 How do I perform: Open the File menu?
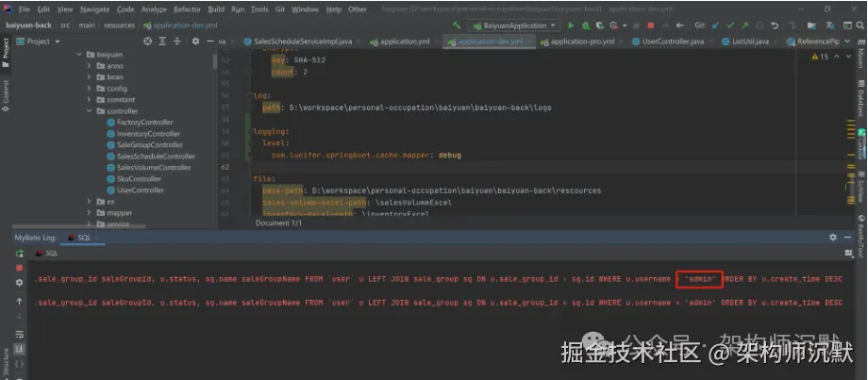tap(25, 9)
